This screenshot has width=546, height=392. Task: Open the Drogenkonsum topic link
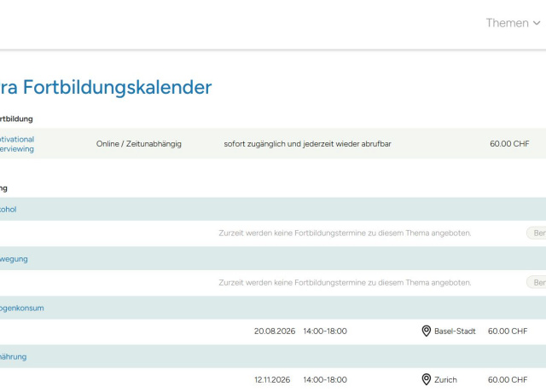pyautogui.click(x=22, y=308)
